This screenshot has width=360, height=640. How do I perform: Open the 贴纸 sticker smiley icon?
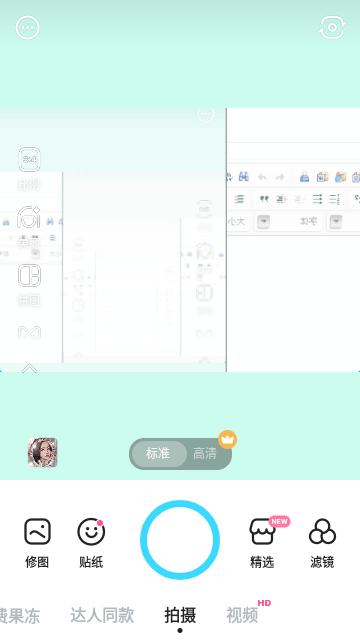91,531
